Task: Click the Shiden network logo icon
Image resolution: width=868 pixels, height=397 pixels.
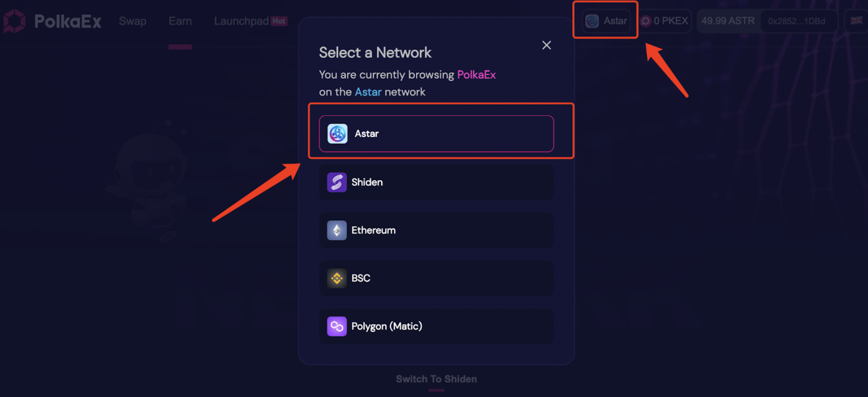Action: coord(337,182)
